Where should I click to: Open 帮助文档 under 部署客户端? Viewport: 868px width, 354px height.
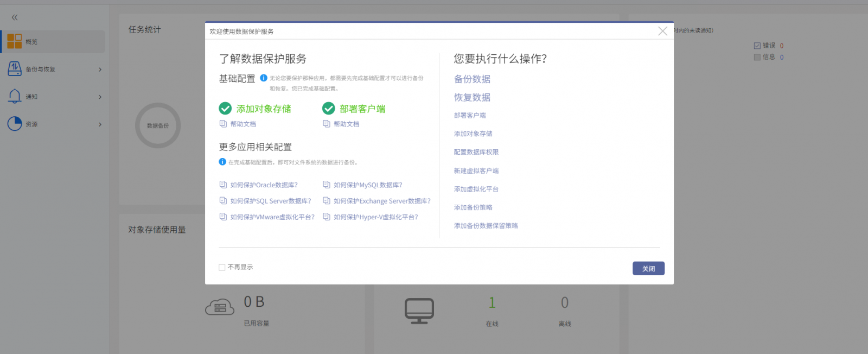point(347,124)
